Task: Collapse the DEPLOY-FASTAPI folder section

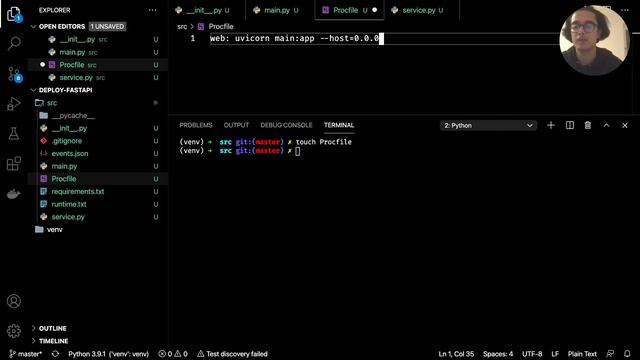Action: (x=33, y=90)
